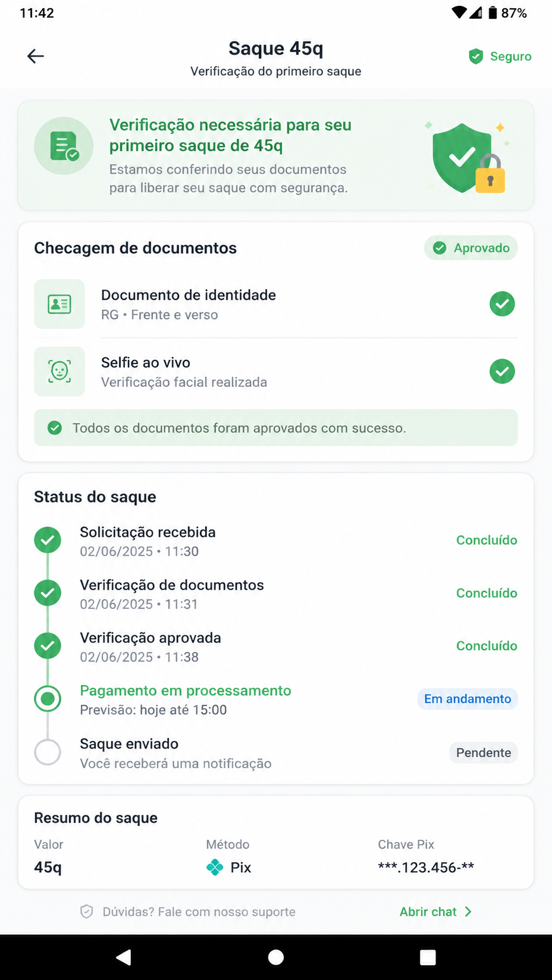Screen dimensions: 552x980
Task: Tap the chevron arrow next to Abrir chat
Action: pyautogui.click(x=468, y=911)
